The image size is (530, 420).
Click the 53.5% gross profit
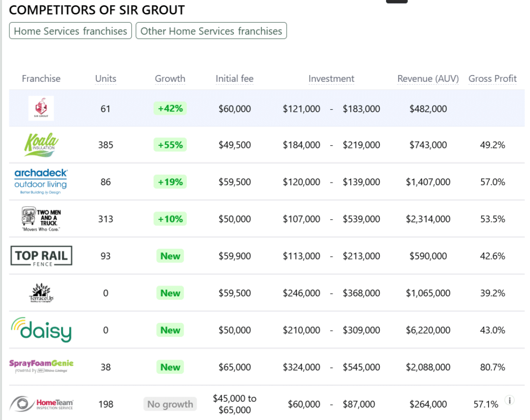(x=493, y=219)
